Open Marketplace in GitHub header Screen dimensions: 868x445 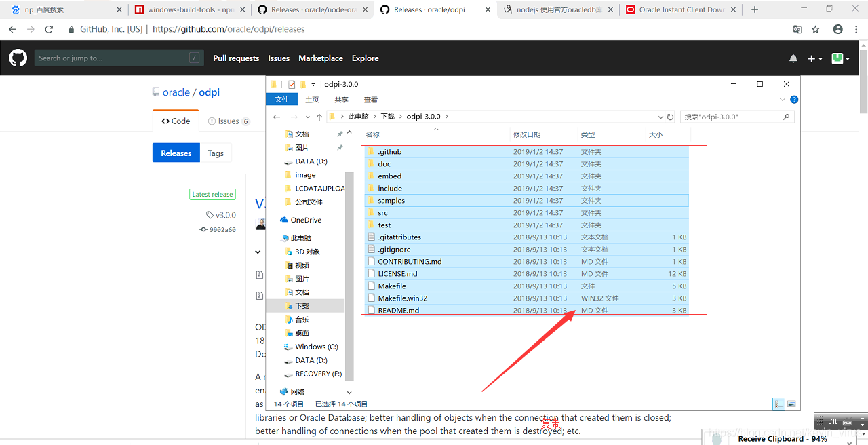click(321, 58)
